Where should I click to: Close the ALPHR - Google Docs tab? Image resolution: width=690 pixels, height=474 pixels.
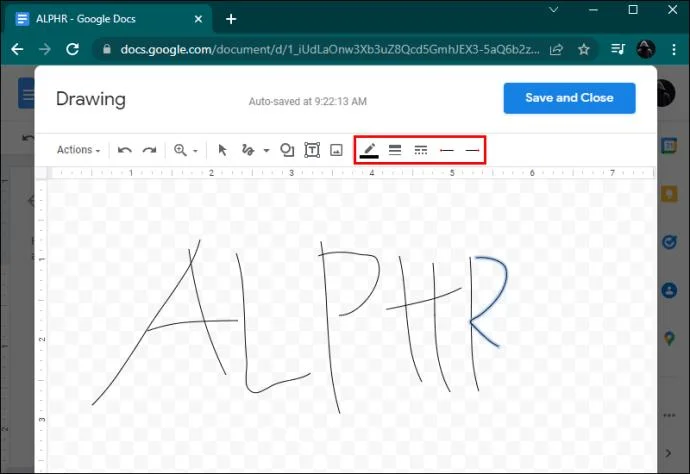click(x=198, y=19)
